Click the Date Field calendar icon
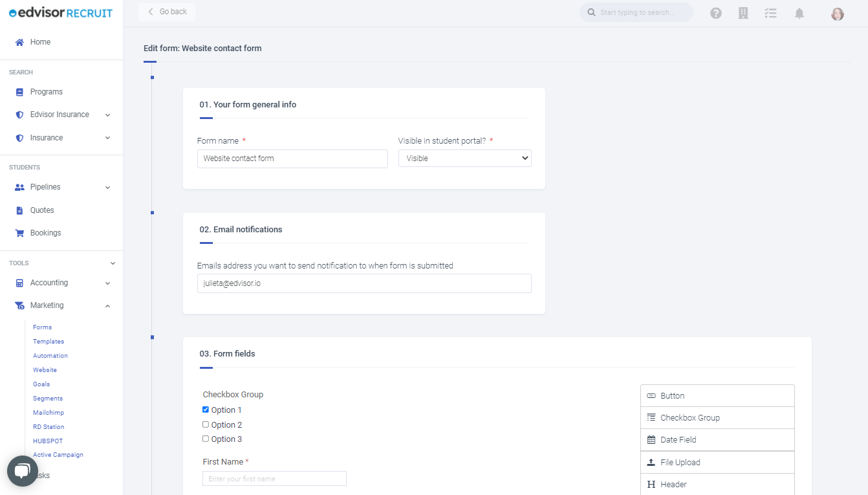868x495 pixels. coord(651,440)
